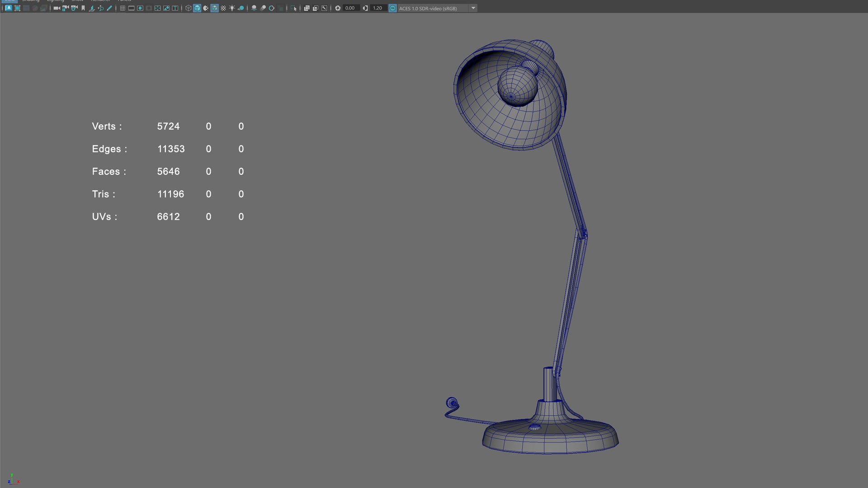The width and height of the screenshot is (868, 488).
Task: Click the Use All Lights bulb icon
Action: tap(232, 8)
